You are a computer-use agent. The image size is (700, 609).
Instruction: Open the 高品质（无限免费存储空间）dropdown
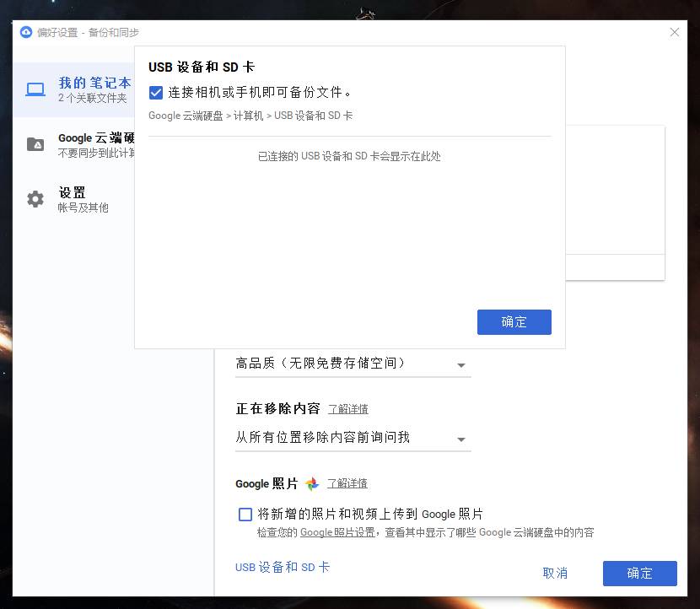(x=353, y=364)
